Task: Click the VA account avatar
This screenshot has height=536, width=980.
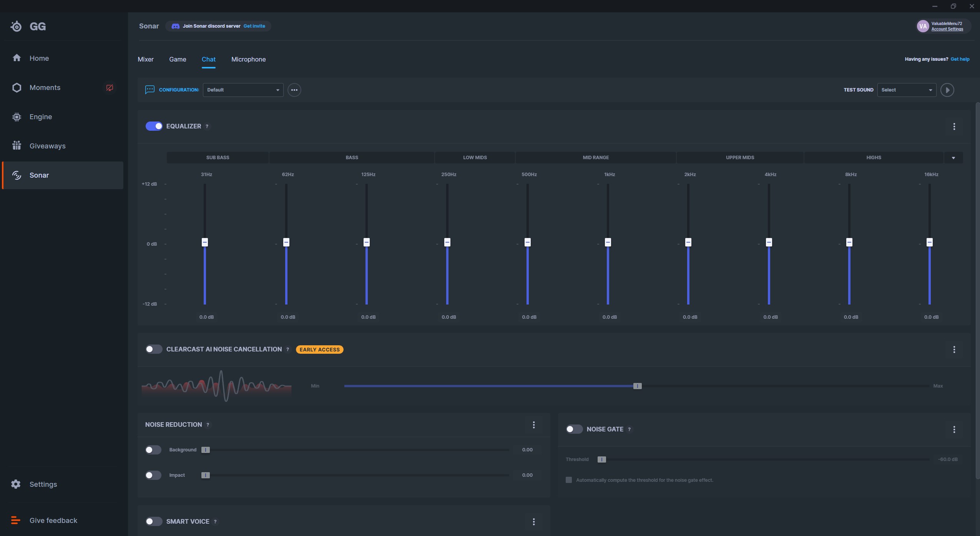Action: coord(923,26)
